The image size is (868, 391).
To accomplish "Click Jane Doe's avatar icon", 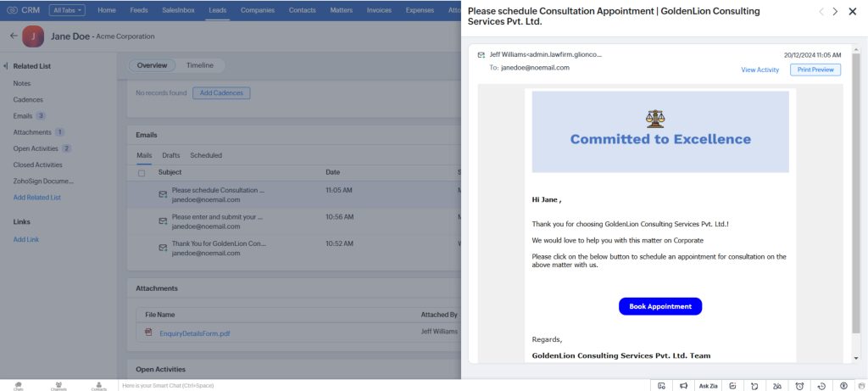I will (33, 36).
